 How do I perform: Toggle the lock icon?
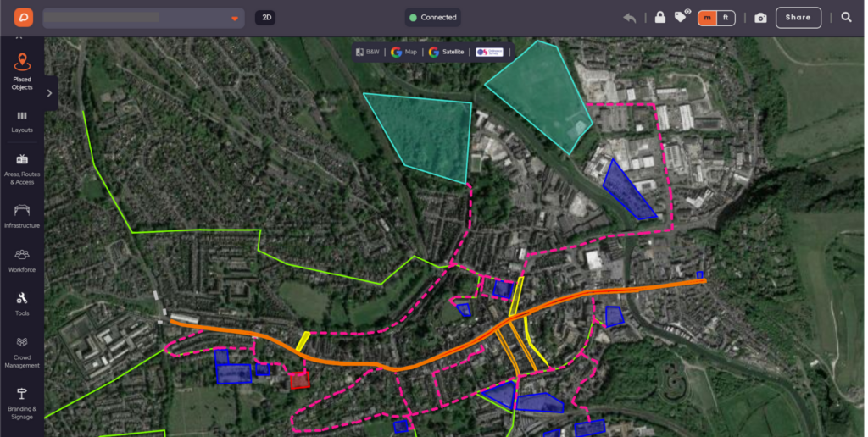659,17
